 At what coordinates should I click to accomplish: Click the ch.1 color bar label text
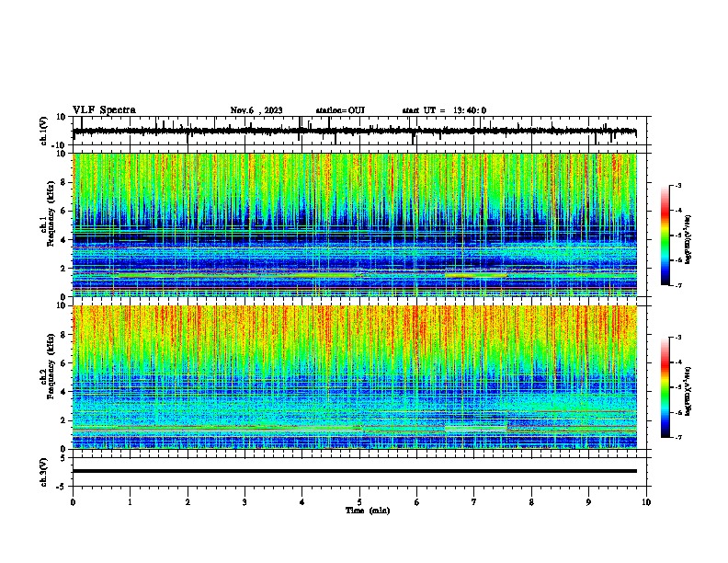[688, 239]
